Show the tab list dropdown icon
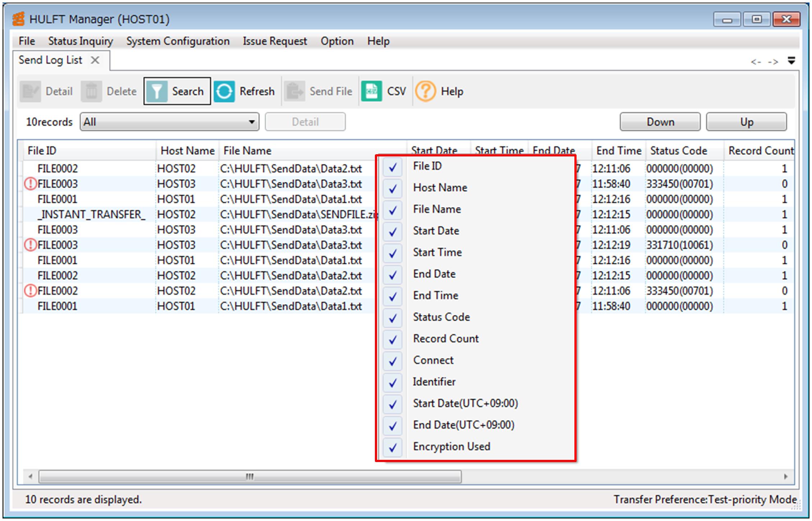This screenshot has height=521, width=812. (x=791, y=60)
